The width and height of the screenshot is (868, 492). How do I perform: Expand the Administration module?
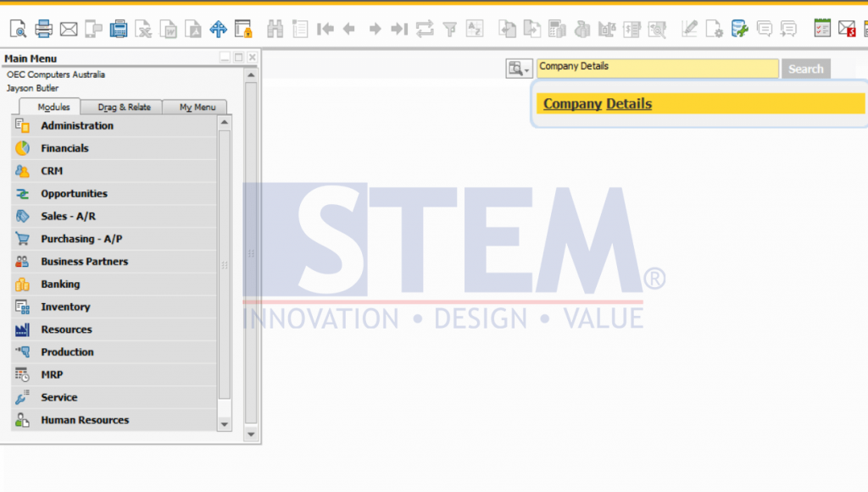(x=77, y=125)
